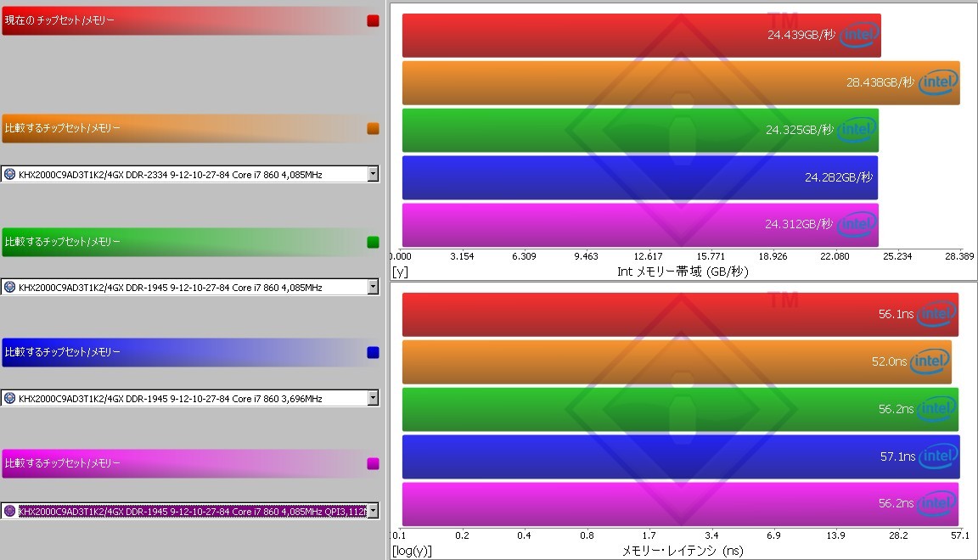The width and height of the screenshot is (978, 560).
Task: Open the DDR-2334 comparison dropdown arrow
Action: pos(373,174)
